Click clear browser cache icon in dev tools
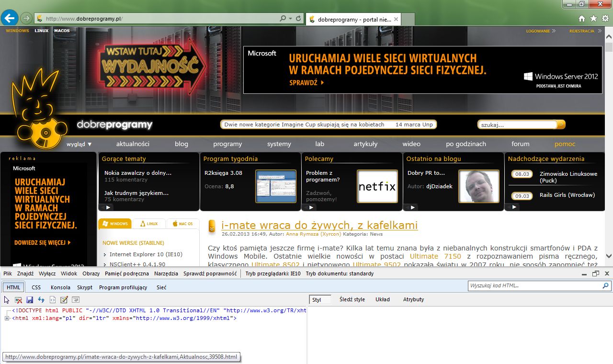Viewport: 613px width, 364px height. pos(18,300)
